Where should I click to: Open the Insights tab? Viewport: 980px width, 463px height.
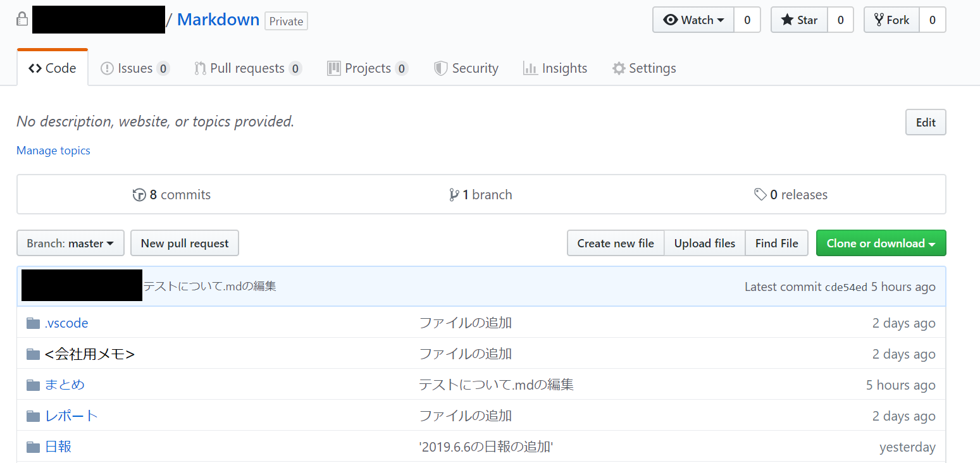[x=555, y=68]
